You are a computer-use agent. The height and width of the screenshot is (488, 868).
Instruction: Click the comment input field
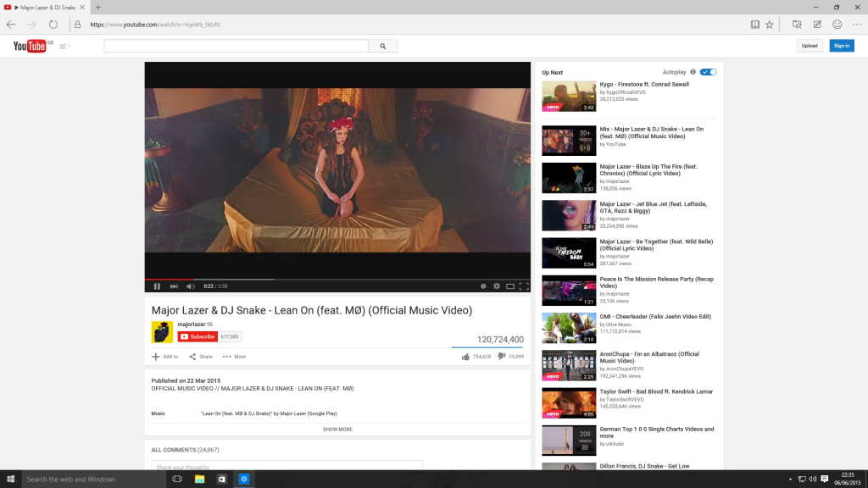pyautogui.click(x=287, y=466)
